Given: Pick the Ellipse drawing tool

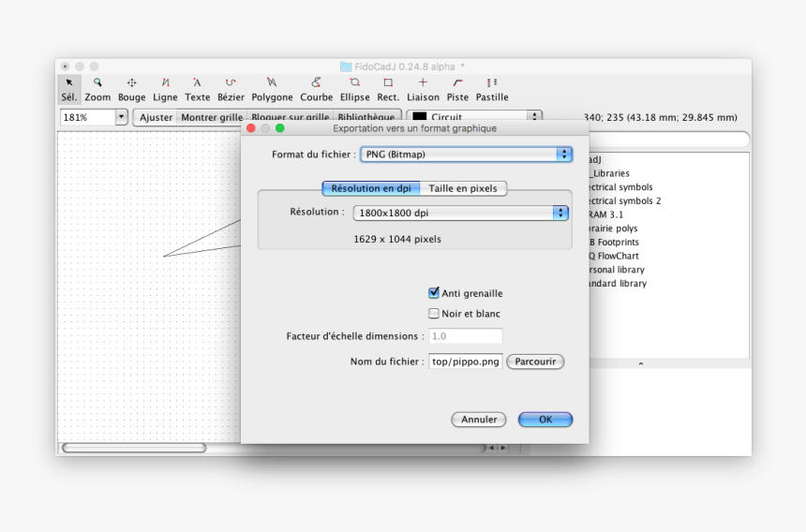Looking at the screenshot, I should pos(354,89).
